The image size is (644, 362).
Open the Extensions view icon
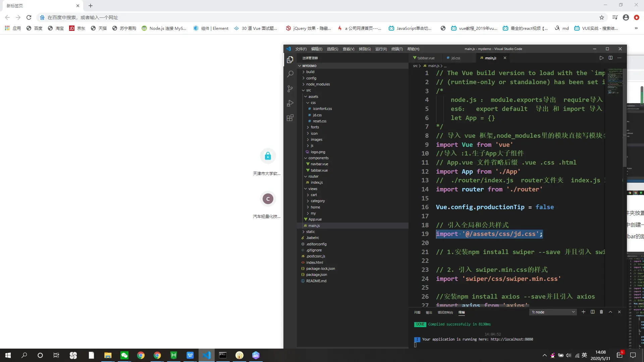click(x=290, y=118)
